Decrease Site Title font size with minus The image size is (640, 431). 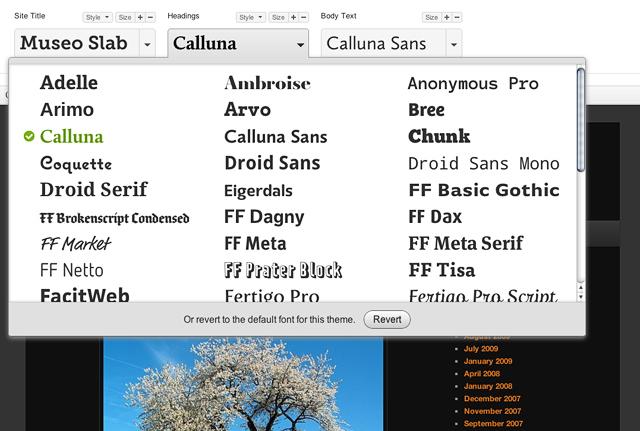click(150, 17)
